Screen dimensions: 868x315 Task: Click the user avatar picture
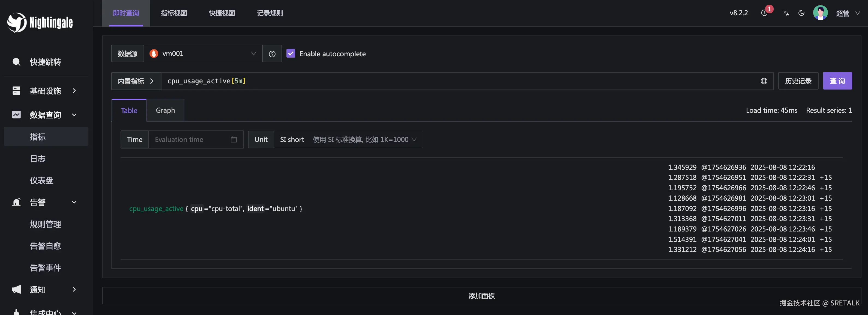820,13
